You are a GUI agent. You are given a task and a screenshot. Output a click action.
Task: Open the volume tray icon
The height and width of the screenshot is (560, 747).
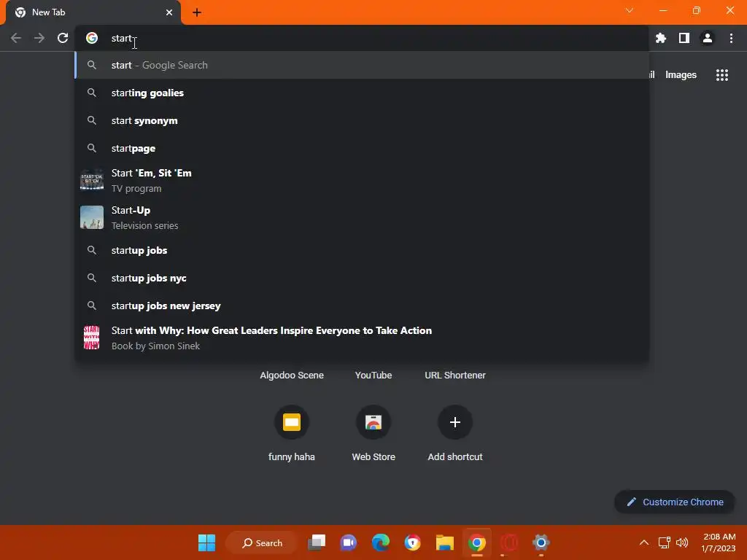point(682,542)
